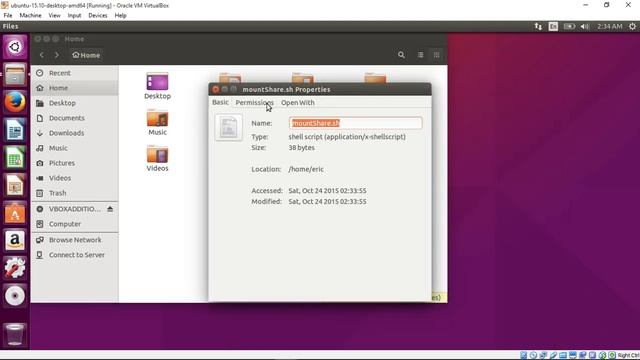Screen dimensions: 640x360
Task: Open Browse Network in the sidebar
Action: click(x=75, y=240)
